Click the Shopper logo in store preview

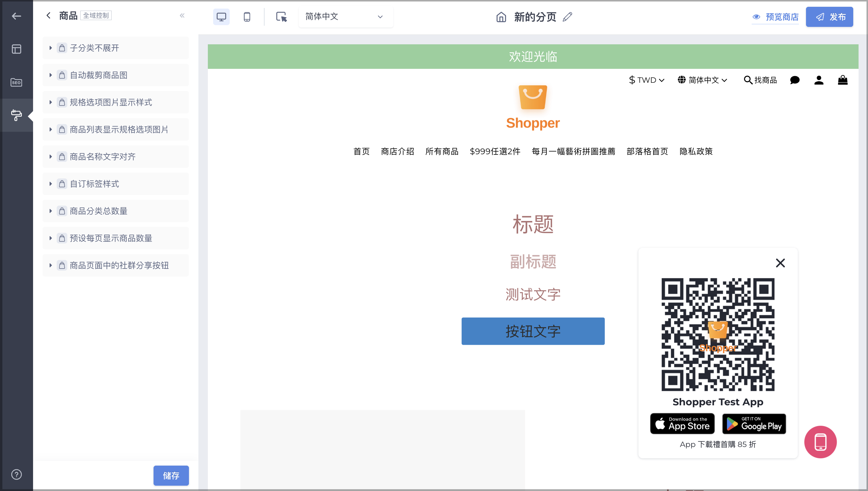[533, 107]
